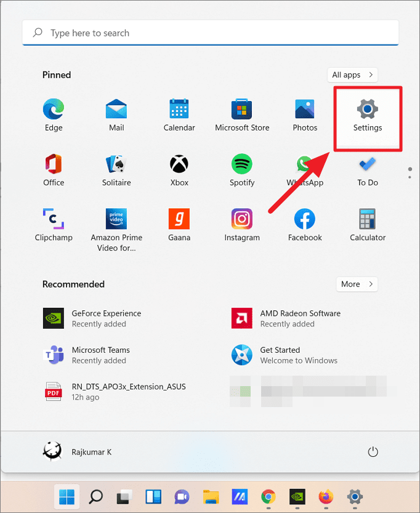The image size is (420, 513).
Task: Open the Facebook app
Action: (305, 225)
